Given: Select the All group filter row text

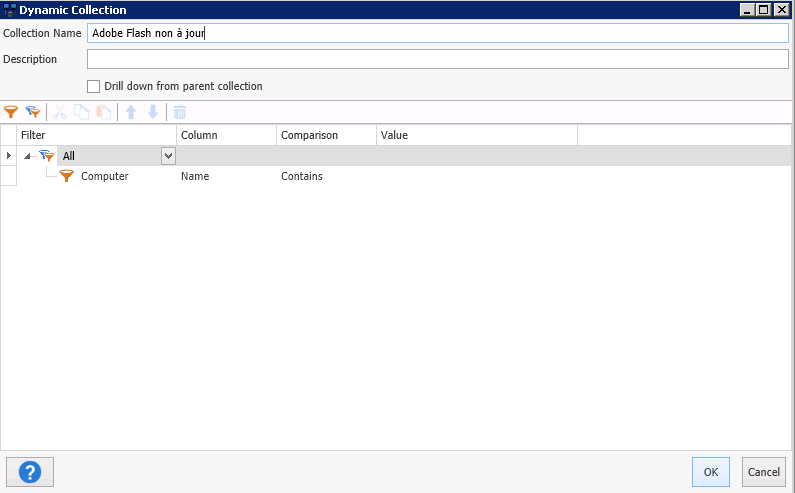Looking at the screenshot, I should point(68,156).
